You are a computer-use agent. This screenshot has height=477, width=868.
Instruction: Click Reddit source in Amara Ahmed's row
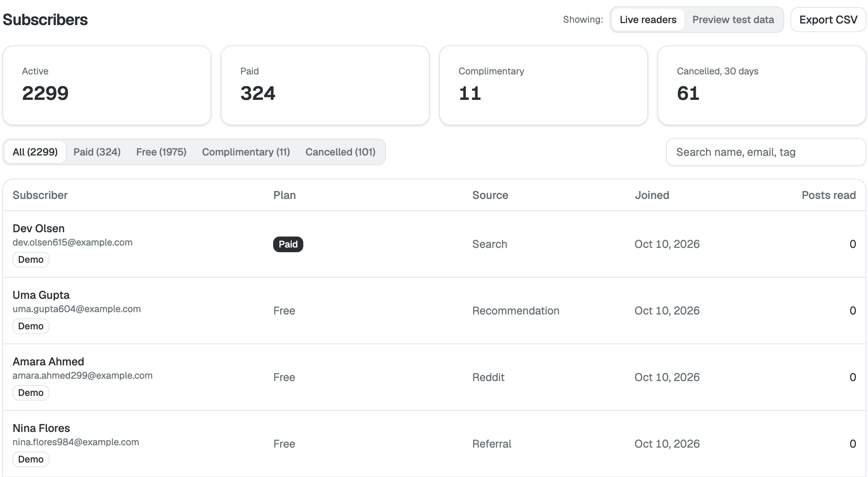tap(488, 377)
